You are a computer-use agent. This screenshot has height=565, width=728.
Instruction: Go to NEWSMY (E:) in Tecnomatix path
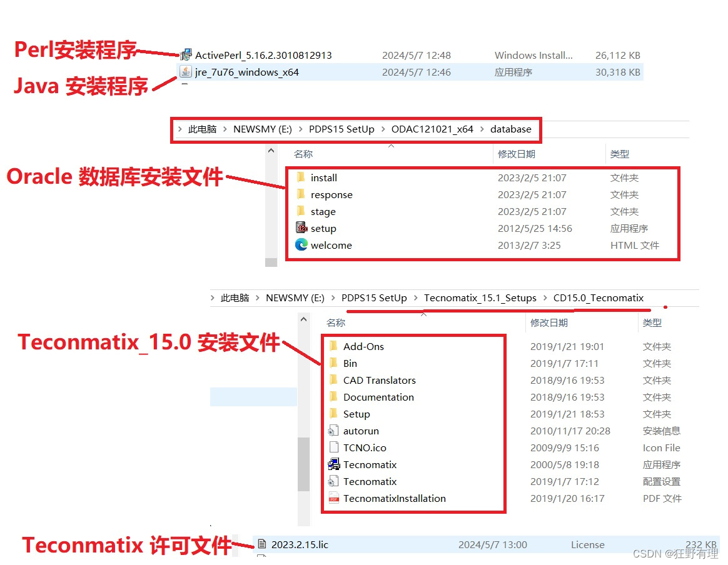point(295,297)
